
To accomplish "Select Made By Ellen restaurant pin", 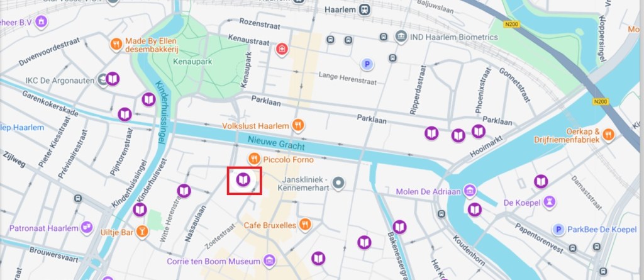I will [116, 45].
